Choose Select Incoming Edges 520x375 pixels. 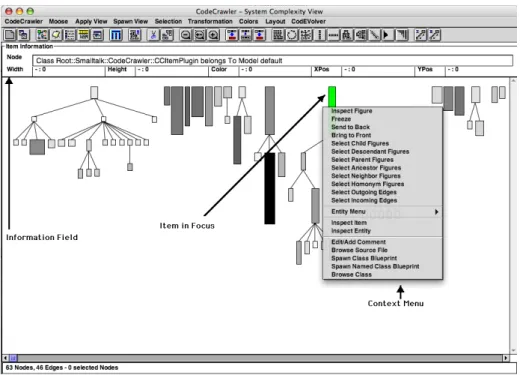click(383, 200)
